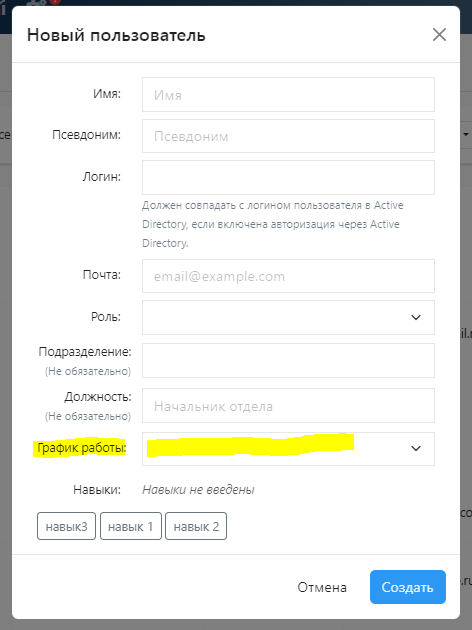Toggle the навык3 skill tag

click(x=66, y=526)
